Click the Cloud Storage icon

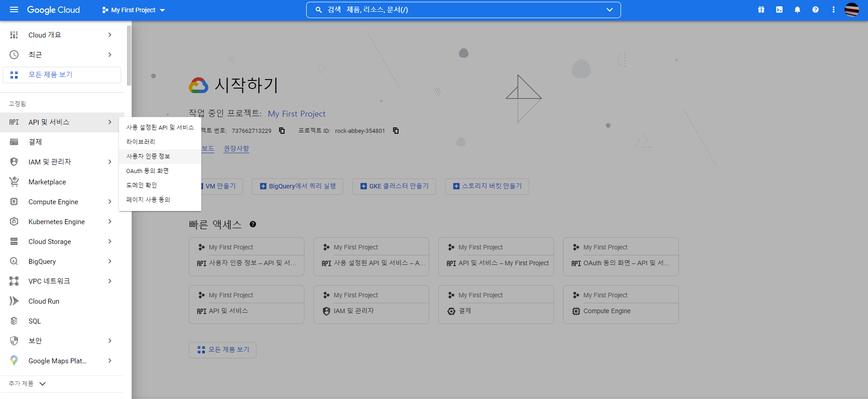[14, 241]
